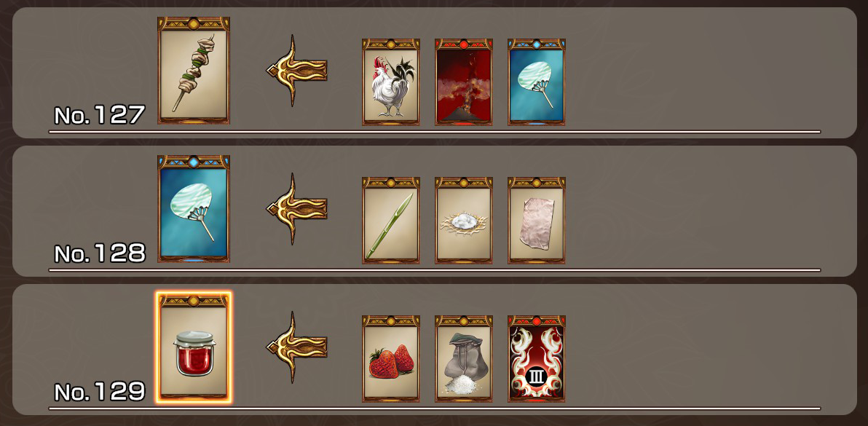Select the meat skewer result card
The image size is (868, 426).
point(194,70)
